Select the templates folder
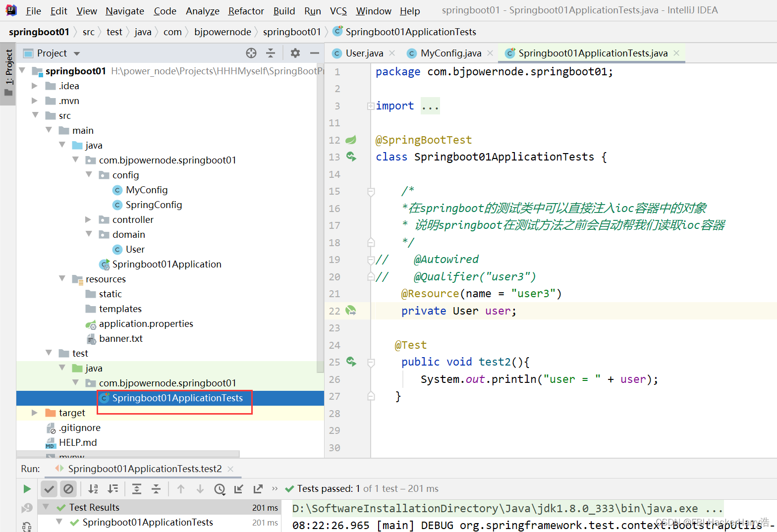 120,309
